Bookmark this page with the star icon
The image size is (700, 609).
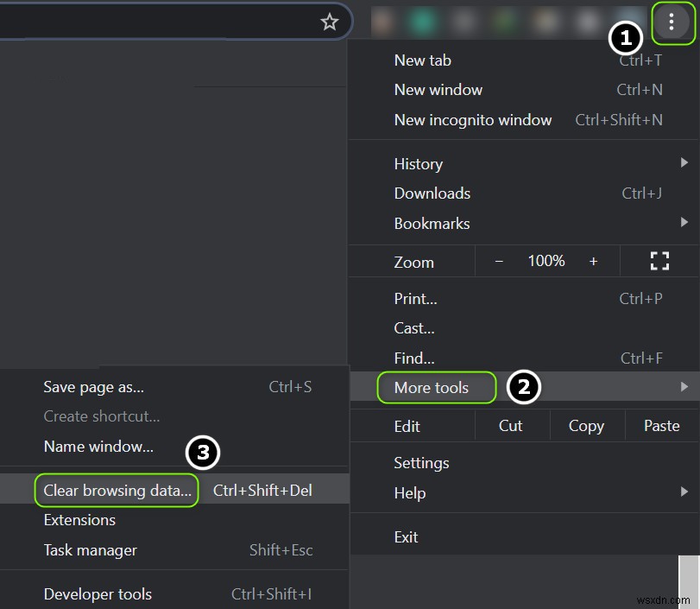coord(330,22)
